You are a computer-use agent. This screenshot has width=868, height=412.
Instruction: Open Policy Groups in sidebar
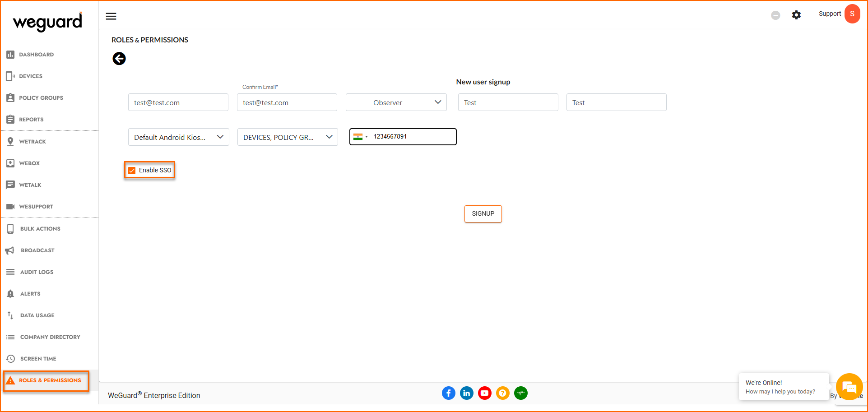coord(41,98)
